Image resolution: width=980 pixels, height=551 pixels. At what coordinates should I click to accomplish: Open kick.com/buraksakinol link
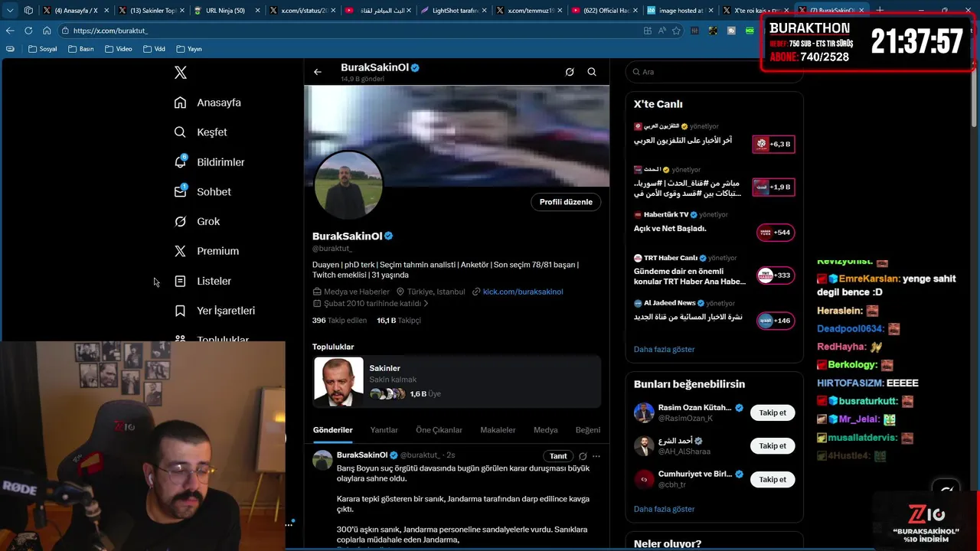coord(523,292)
